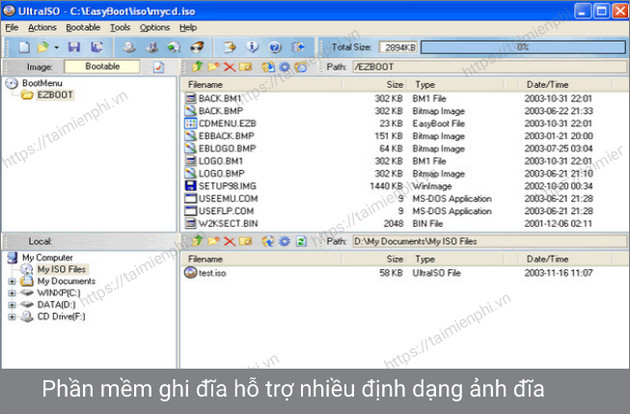Click the New Folder icon in Local toolbar
This screenshot has height=414, width=630.
pyautogui.click(x=213, y=241)
